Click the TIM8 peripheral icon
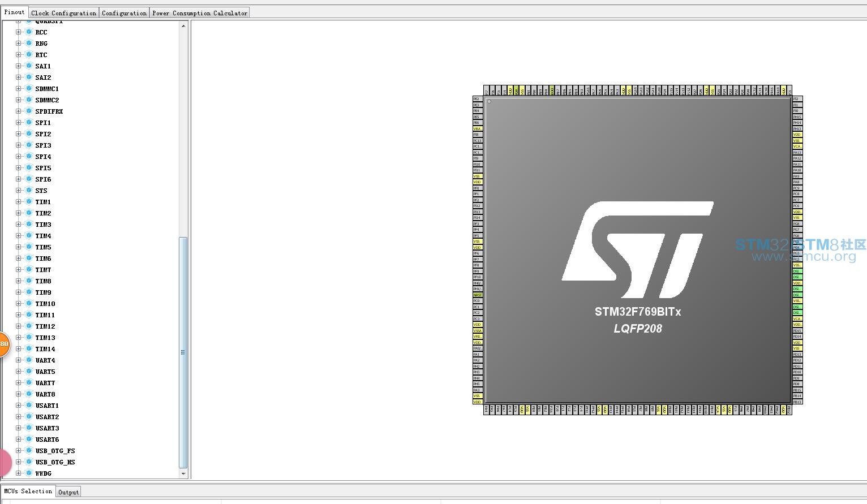Image resolution: width=867 pixels, height=504 pixels. [29, 281]
